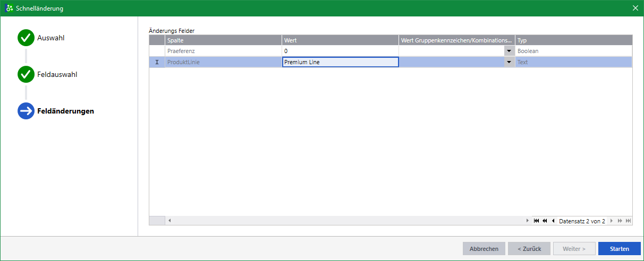
Task: Click the Typ column header
Action: tap(574, 40)
